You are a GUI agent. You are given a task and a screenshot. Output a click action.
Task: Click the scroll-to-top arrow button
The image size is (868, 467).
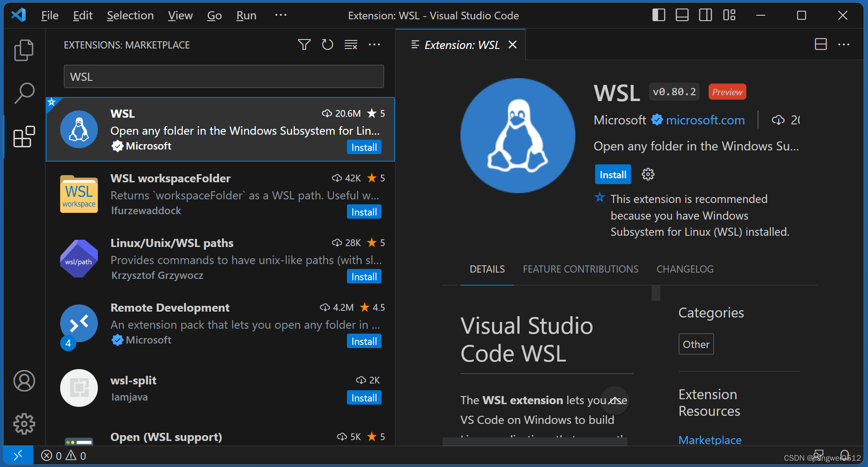tap(615, 401)
